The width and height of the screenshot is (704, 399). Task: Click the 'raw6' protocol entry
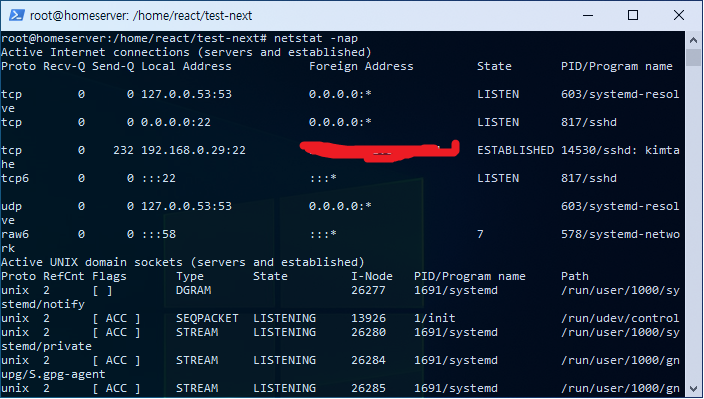click(x=15, y=234)
